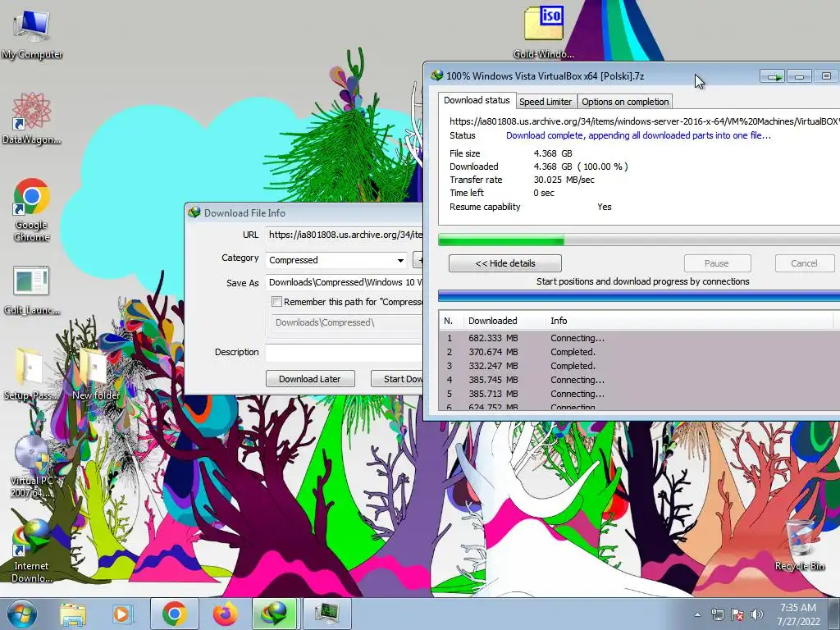Click Start Download button in File Info
This screenshot has width=840, height=630.
click(x=397, y=379)
